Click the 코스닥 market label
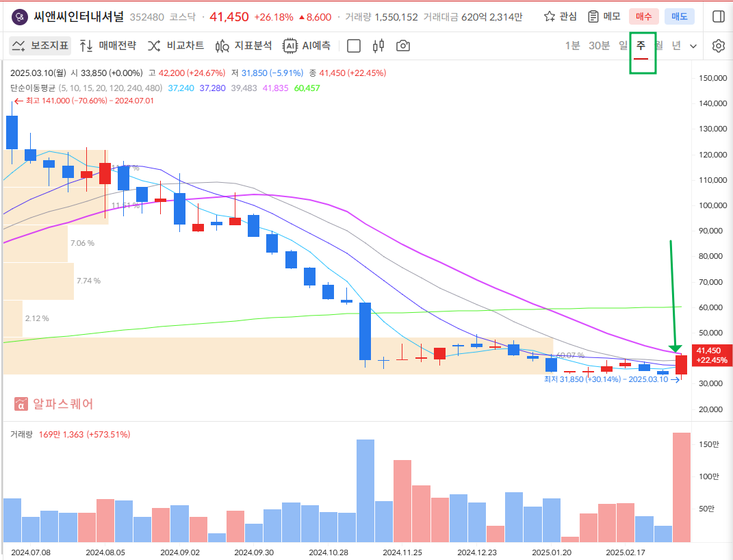 [x=182, y=17]
